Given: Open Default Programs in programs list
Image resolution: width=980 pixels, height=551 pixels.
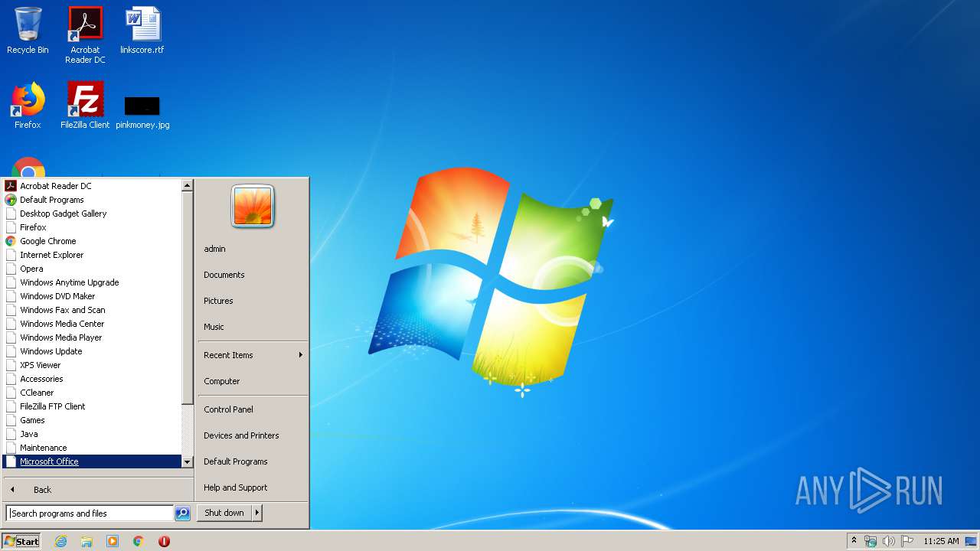Looking at the screenshot, I should click(93, 200).
